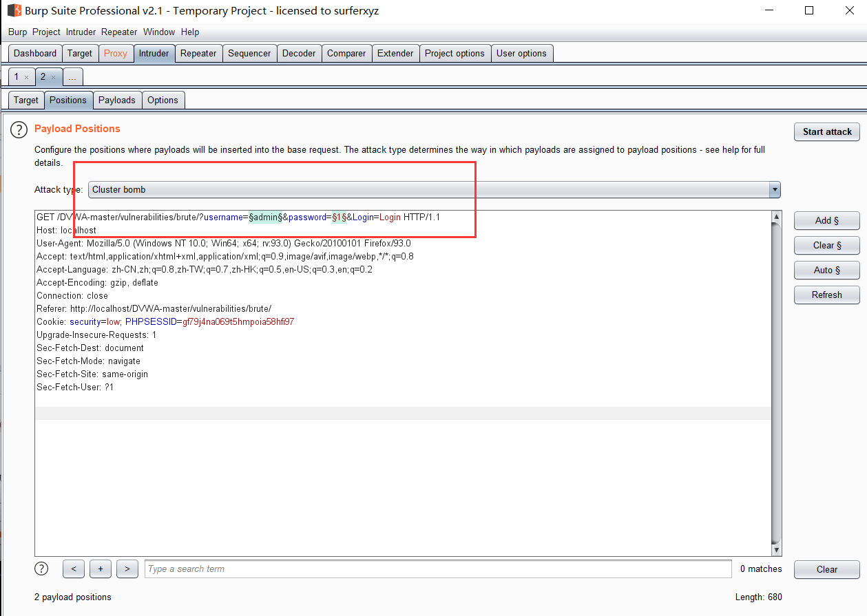Click the Start attack button
Image resolution: width=867 pixels, height=616 pixels.
click(827, 132)
